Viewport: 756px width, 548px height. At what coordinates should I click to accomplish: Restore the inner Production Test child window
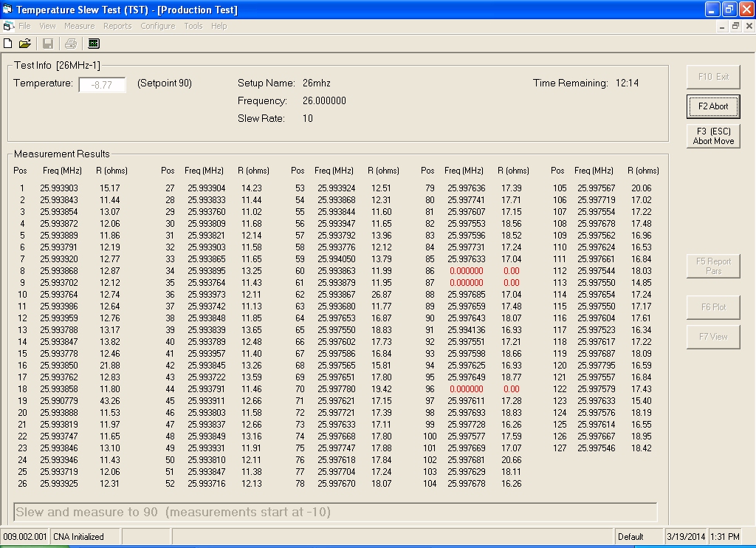tap(735, 26)
